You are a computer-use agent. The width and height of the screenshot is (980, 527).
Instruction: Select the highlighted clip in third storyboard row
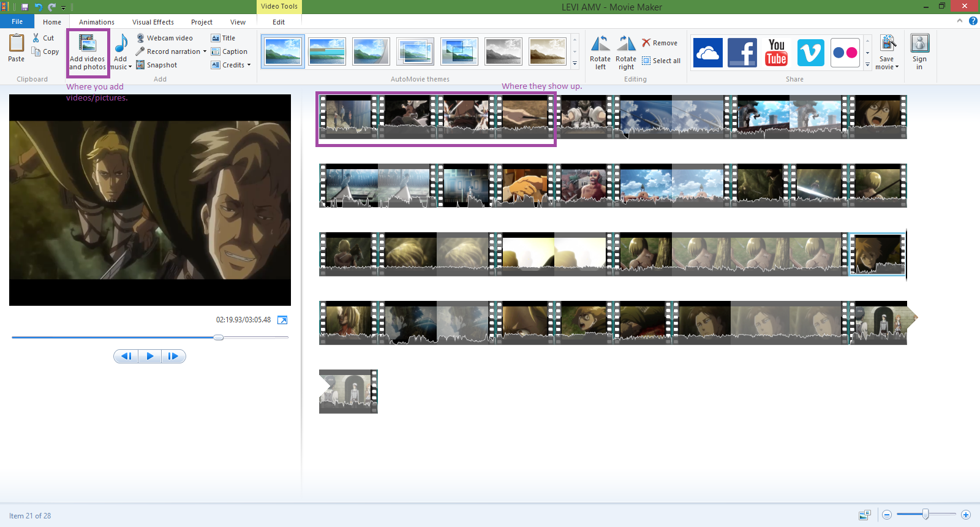tap(878, 254)
